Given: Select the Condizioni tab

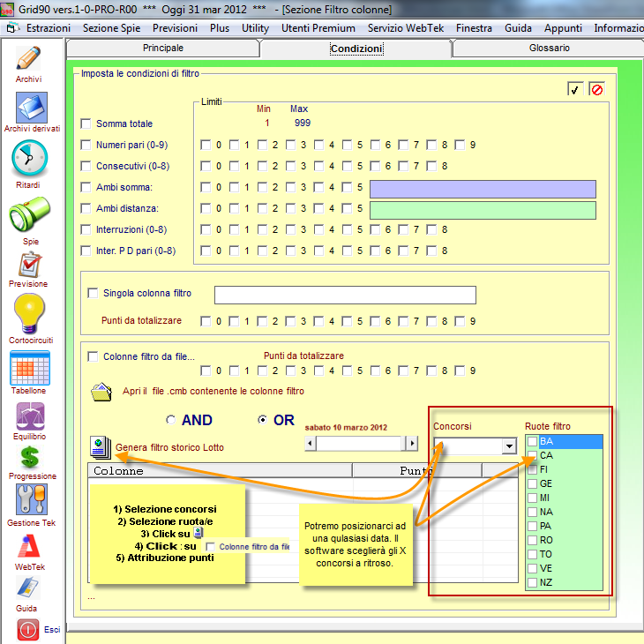Looking at the screenshot, I should pyautogui.click(x=356, y=49).
